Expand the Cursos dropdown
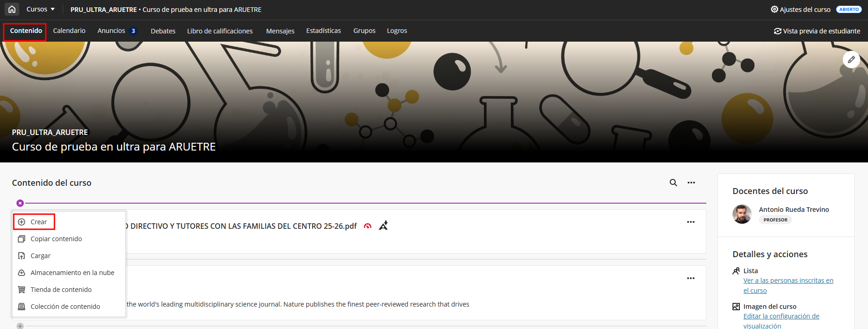868x329 pixels. pyautogui.click(x=40, y=9)
